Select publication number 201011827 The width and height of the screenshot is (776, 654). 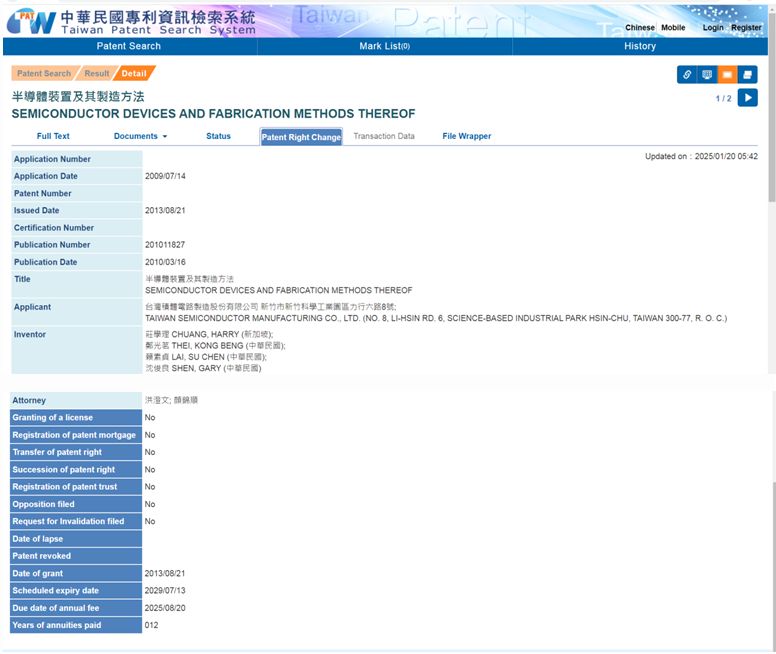pos(165,245)
